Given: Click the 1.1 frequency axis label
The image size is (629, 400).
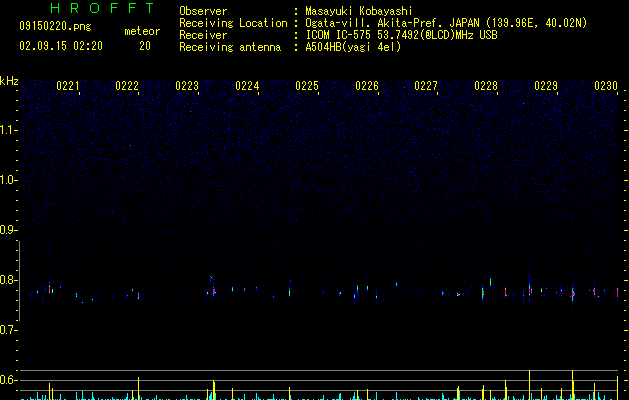Looking at the screenshot, I should 8,130.
